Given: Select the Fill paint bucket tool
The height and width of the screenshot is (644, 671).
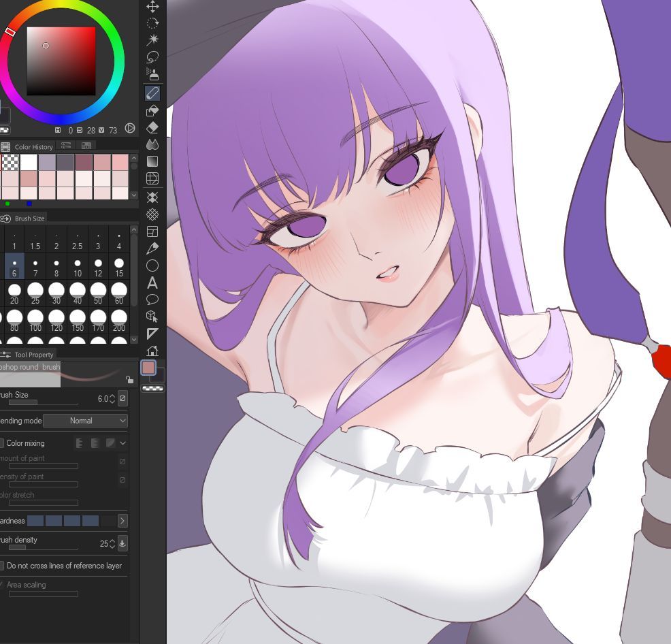Looking at the screenshot, I should (x=152, y=110).
